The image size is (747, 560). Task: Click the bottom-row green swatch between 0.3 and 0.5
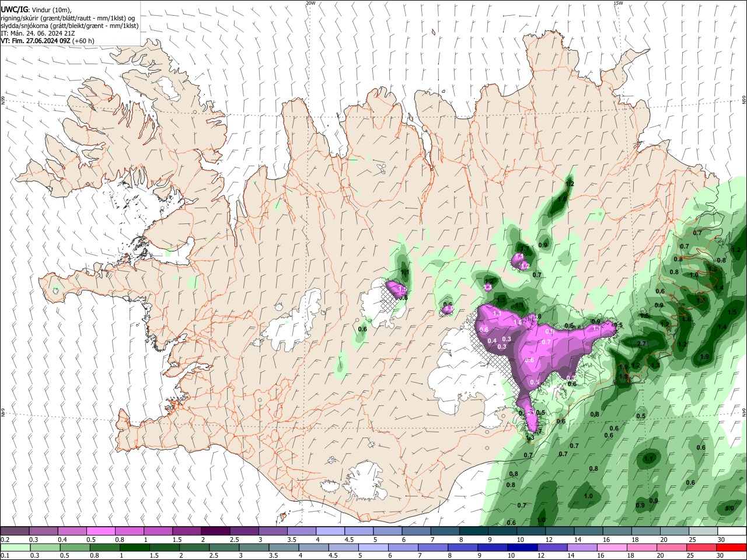coord(45,548)
